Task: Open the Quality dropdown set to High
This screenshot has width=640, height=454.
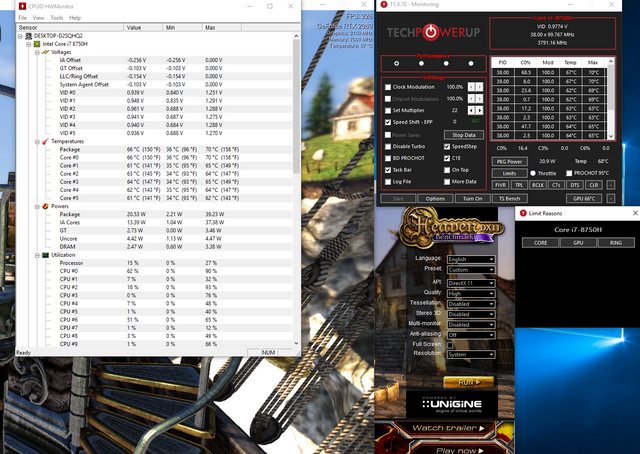Action: pyautogui.click(x=471, y=294)
